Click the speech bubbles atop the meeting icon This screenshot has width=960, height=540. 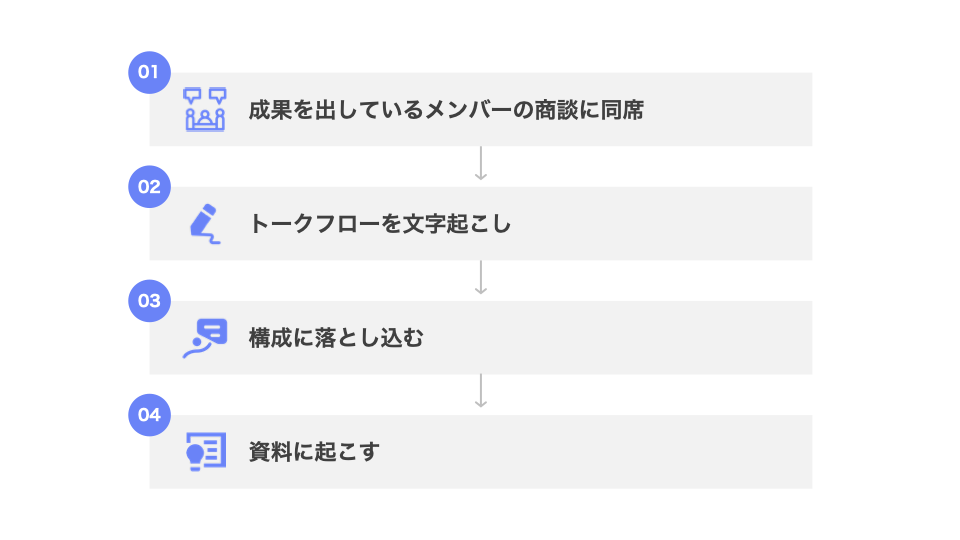[205, 96]
